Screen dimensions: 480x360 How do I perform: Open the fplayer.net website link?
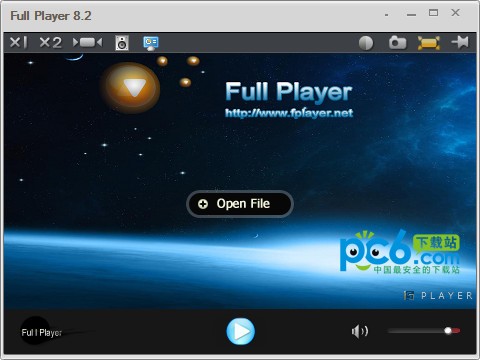pyautogui.click(x=289, y=113)
